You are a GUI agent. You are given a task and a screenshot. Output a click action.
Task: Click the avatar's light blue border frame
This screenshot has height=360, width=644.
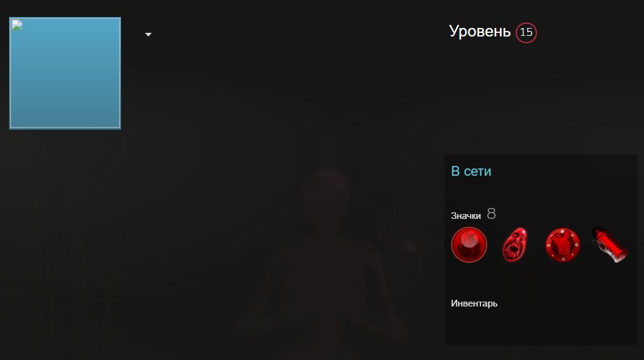pos(65,18)
